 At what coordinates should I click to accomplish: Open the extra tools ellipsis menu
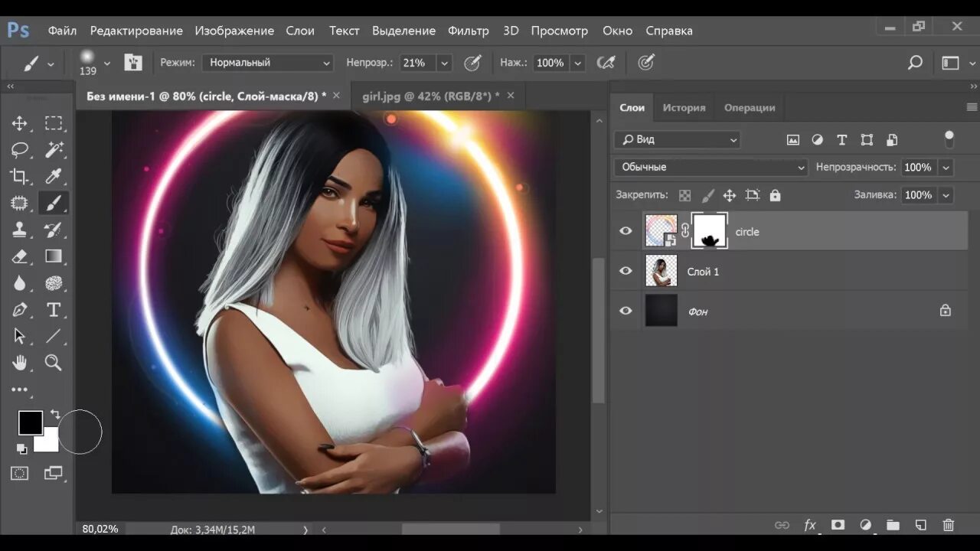(x=20, y=390)
